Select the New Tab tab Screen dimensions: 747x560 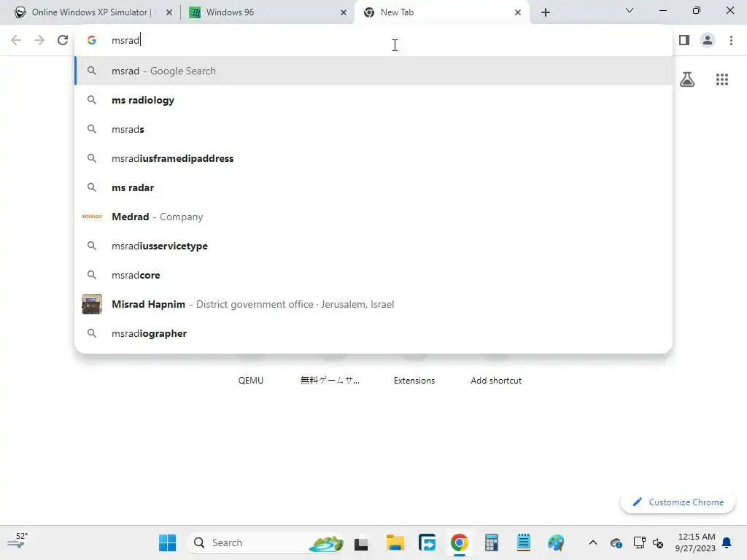pos(441,12)
